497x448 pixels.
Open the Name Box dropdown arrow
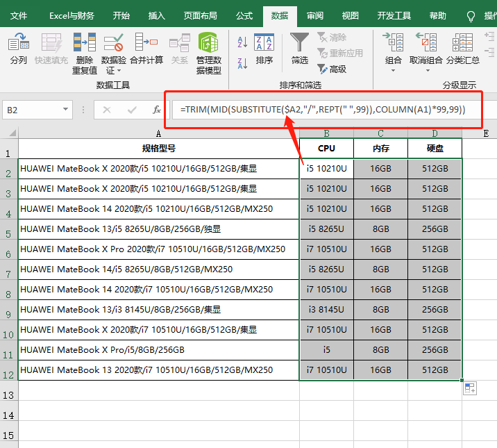(x=66, y=110)
